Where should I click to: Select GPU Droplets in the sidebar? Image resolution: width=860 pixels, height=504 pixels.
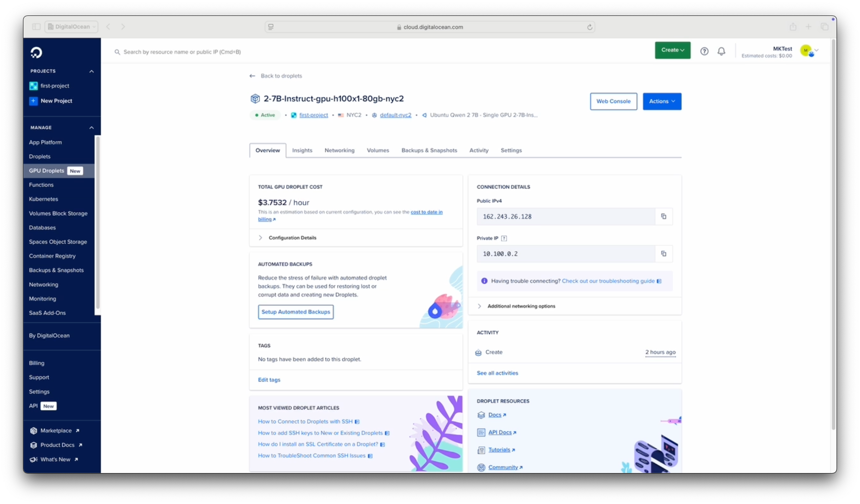tap(46, 171)
